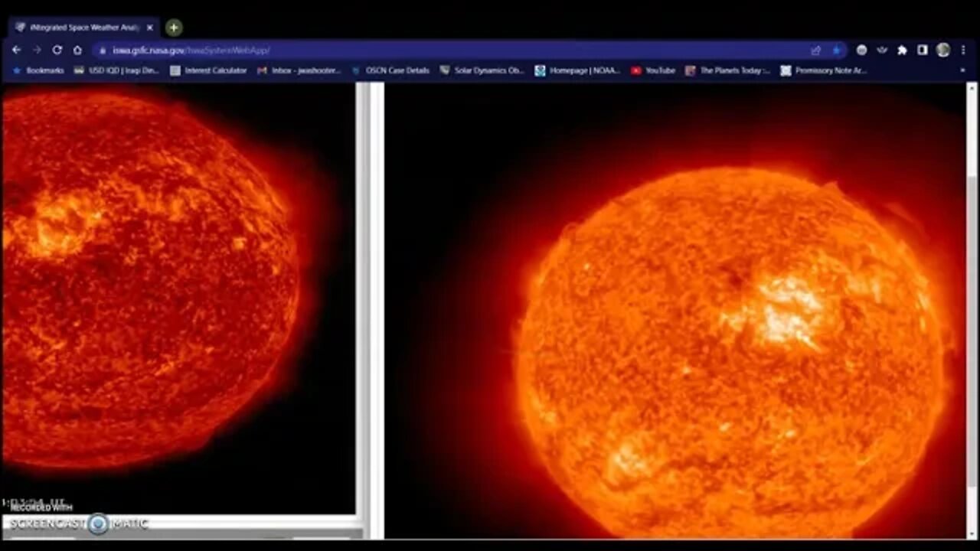Open the Chrome profile avatar
Screen dimensions: 980x551
(943, 50)
